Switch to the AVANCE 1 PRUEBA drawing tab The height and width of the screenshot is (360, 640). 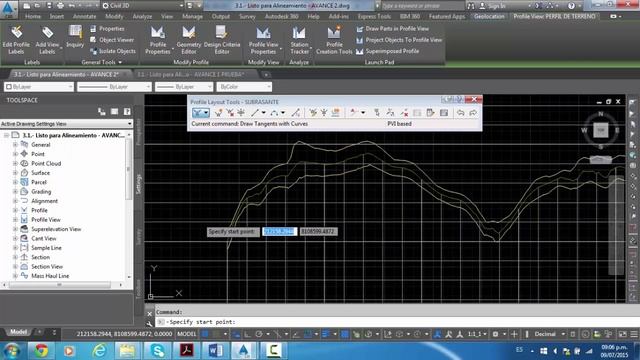[x=191, y=74]
